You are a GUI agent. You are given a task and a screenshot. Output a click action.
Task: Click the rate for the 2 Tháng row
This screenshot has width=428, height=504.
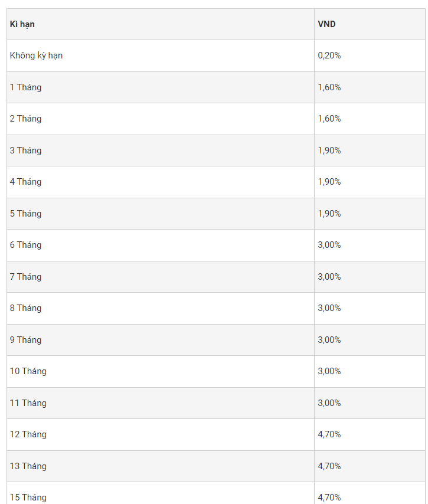click(x=329, y=119)
